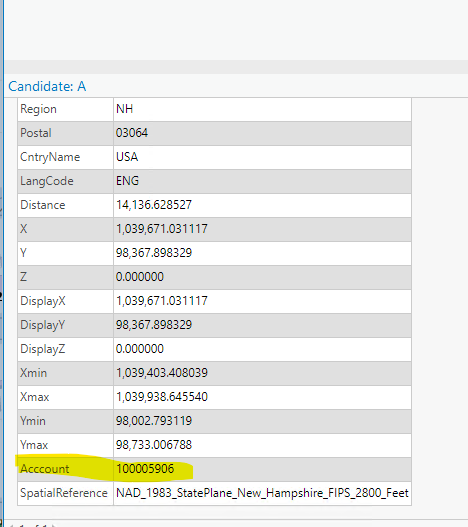Select the Xmin value '1,039,403.408039'

point(162,373)
